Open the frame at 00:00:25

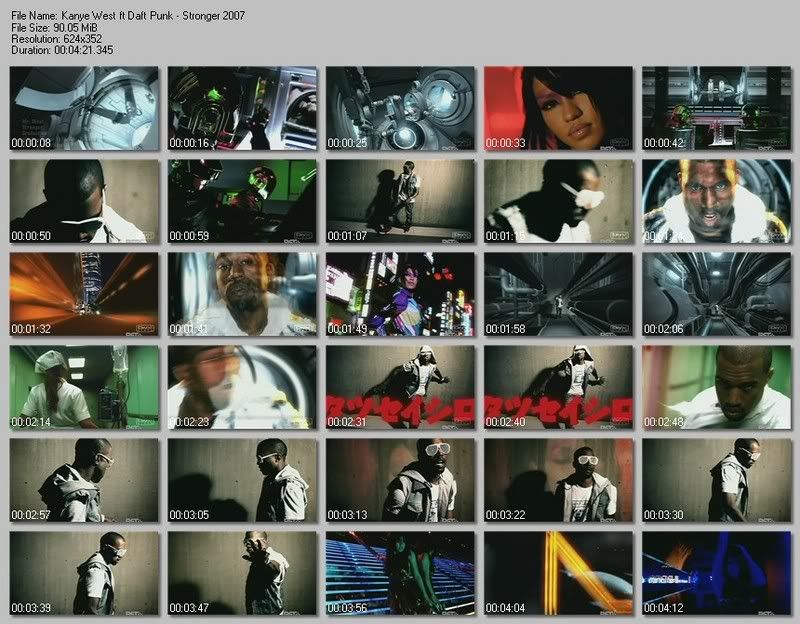click(401, 108)
